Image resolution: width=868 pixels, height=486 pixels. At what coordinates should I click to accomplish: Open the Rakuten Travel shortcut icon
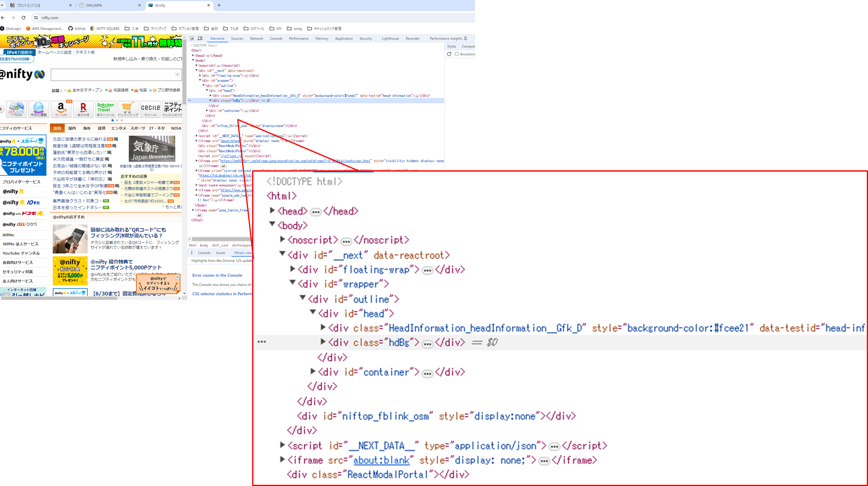[106, 109]
